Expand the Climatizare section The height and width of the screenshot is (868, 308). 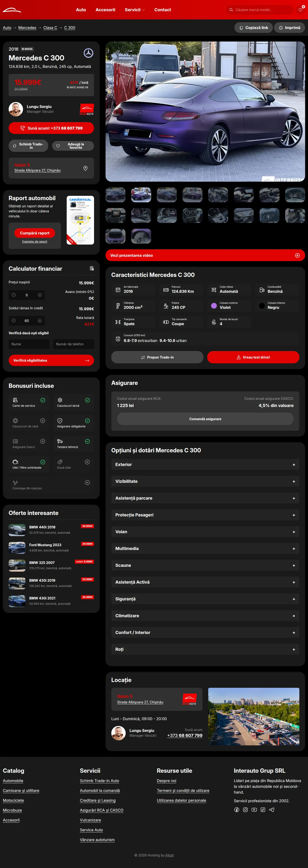pos(205,616)
